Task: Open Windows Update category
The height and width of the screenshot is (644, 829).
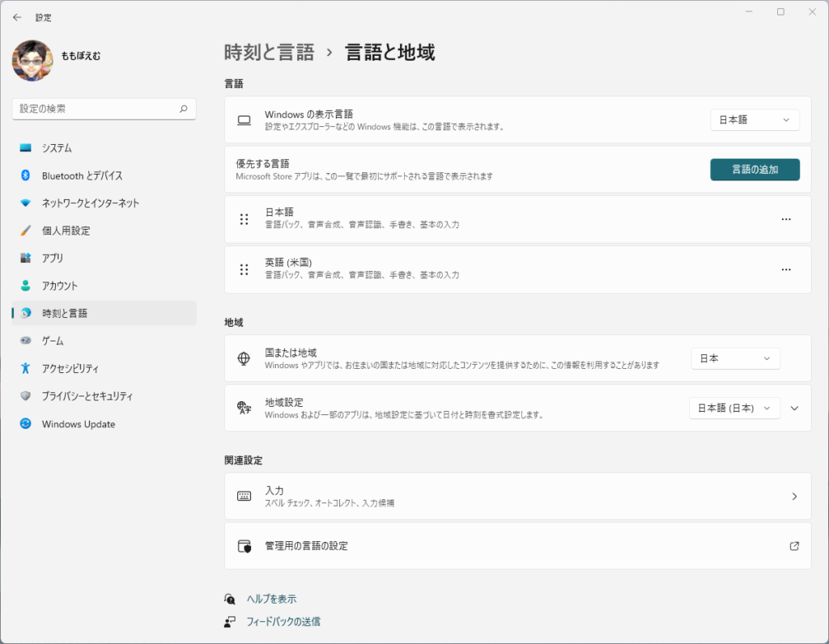Action: point(104,424)
